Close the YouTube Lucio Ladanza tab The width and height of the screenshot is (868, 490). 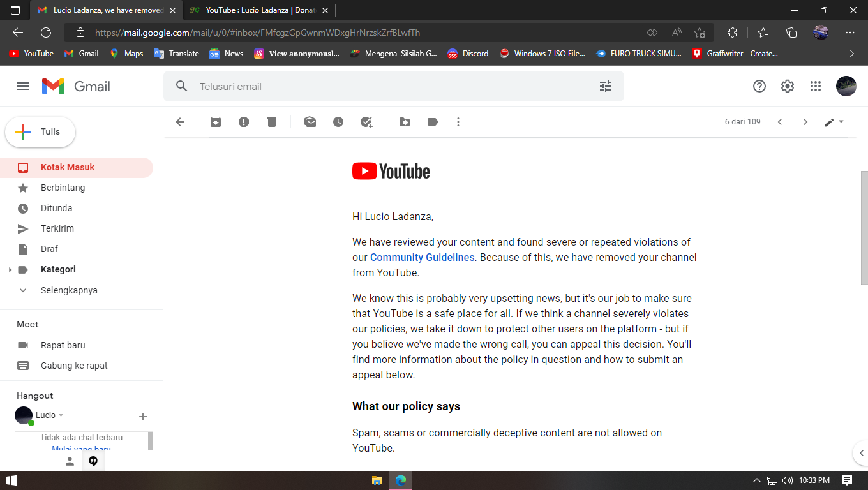tap(325, 10)
